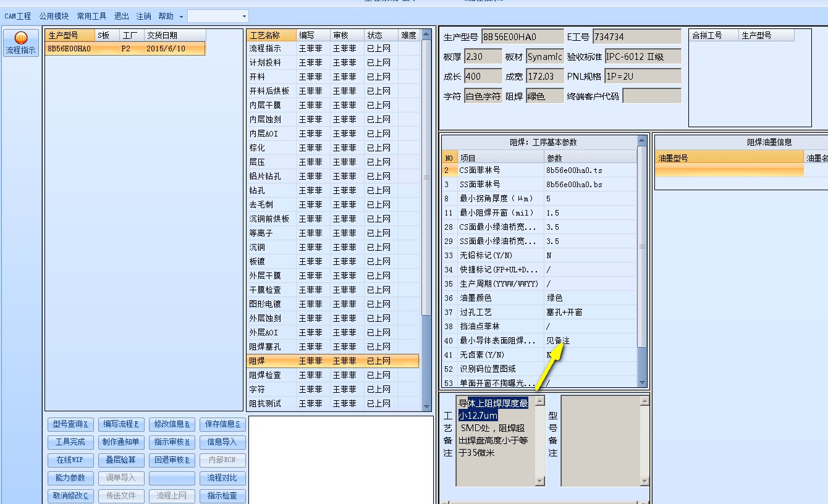Click the 工艺备注 scrollbar up arrow
This screenshot has height=504, width=828.
click(x=539, y=401)
